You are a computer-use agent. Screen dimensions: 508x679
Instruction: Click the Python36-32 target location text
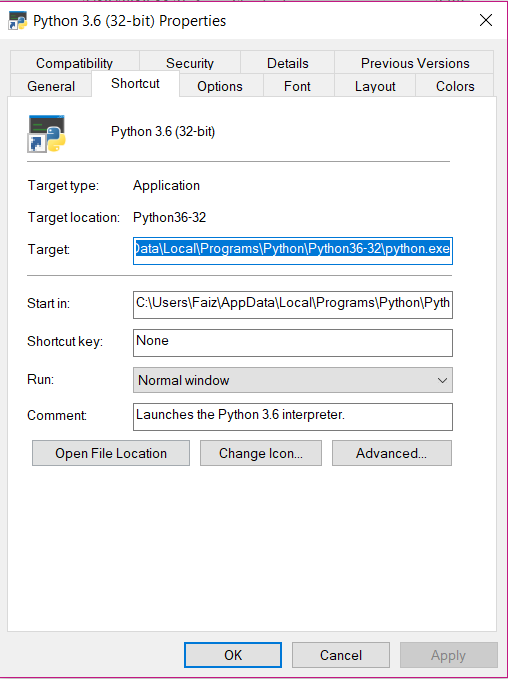pos(169,217)
